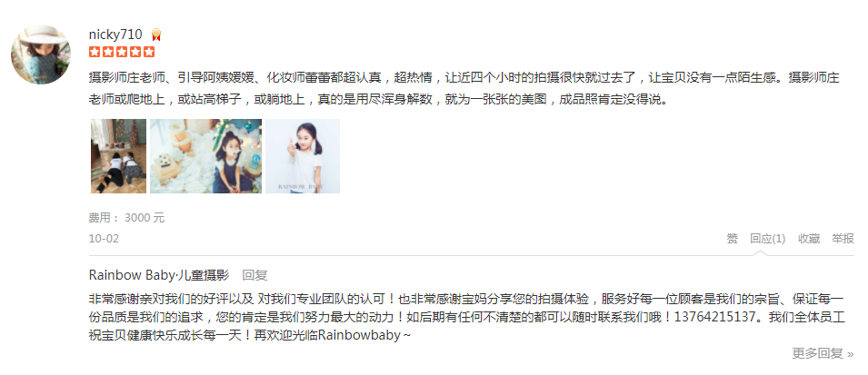868x375 pixels.
Task: Click 回复 next to merchant name
Action: click(x=254, y=275)
